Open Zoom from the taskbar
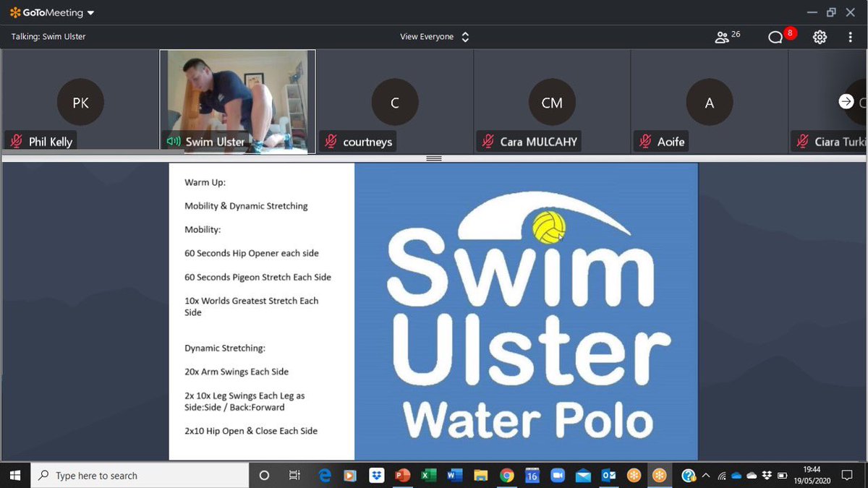 [x=558, y=475]
